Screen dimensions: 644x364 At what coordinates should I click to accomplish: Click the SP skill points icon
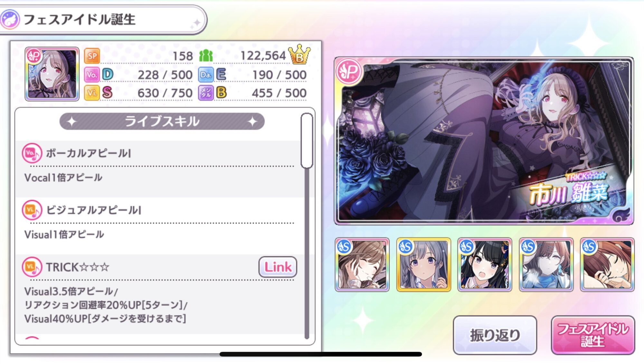click(92, 56)
